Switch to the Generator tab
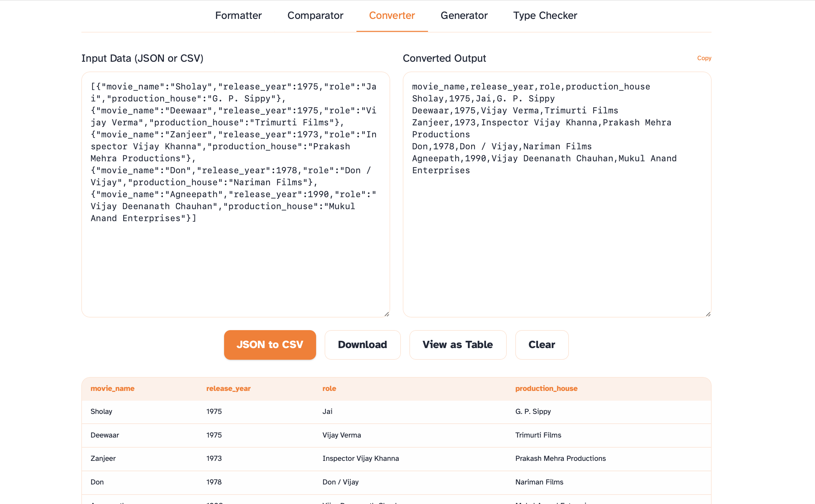Viewport: 815px width, 504px height. tap(464, 15)
